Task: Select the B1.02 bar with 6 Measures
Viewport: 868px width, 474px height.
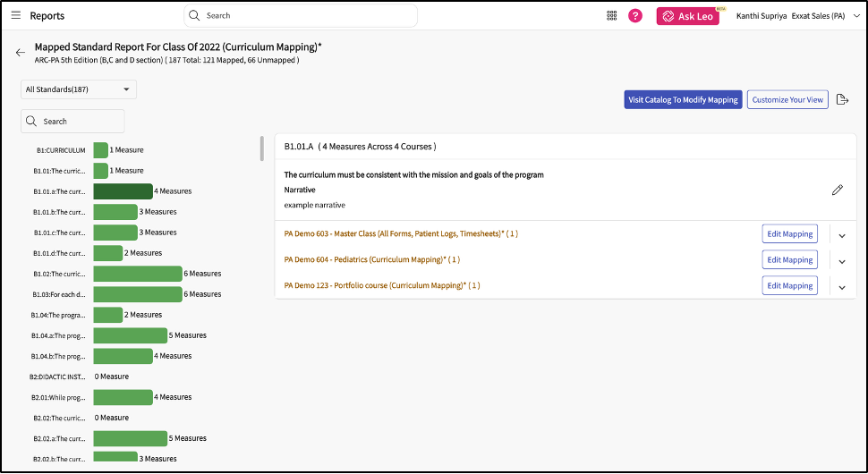Action: click(x=137, y=274)
